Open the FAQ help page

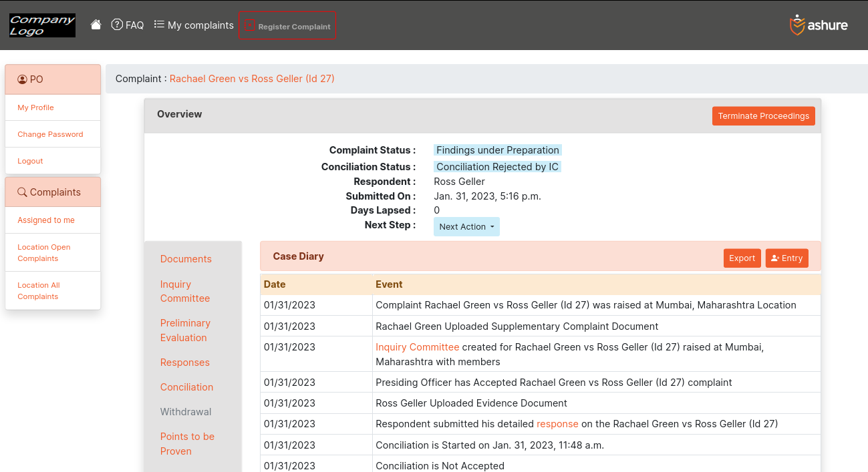pos(128,25)
